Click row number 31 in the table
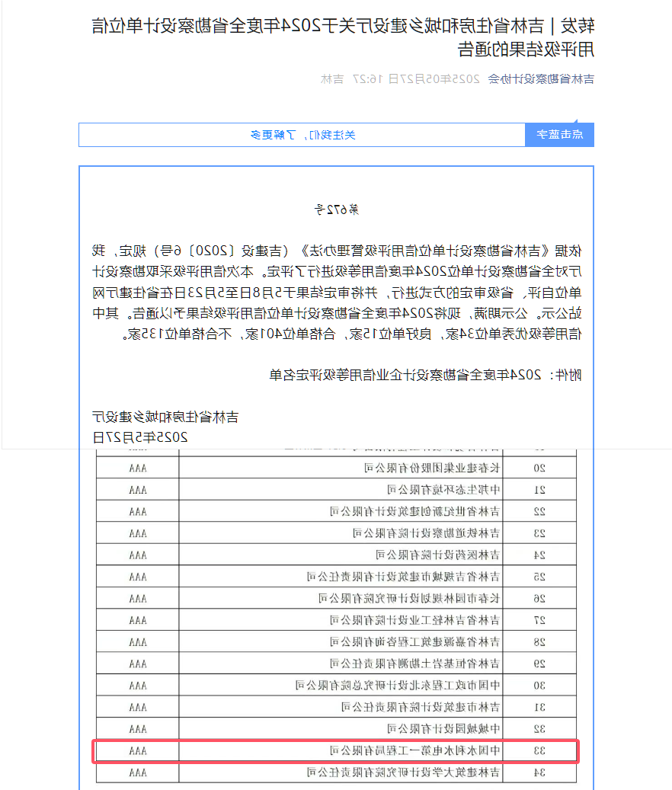Viewport: 672px width, 790px height. click(x=539, y=707)
